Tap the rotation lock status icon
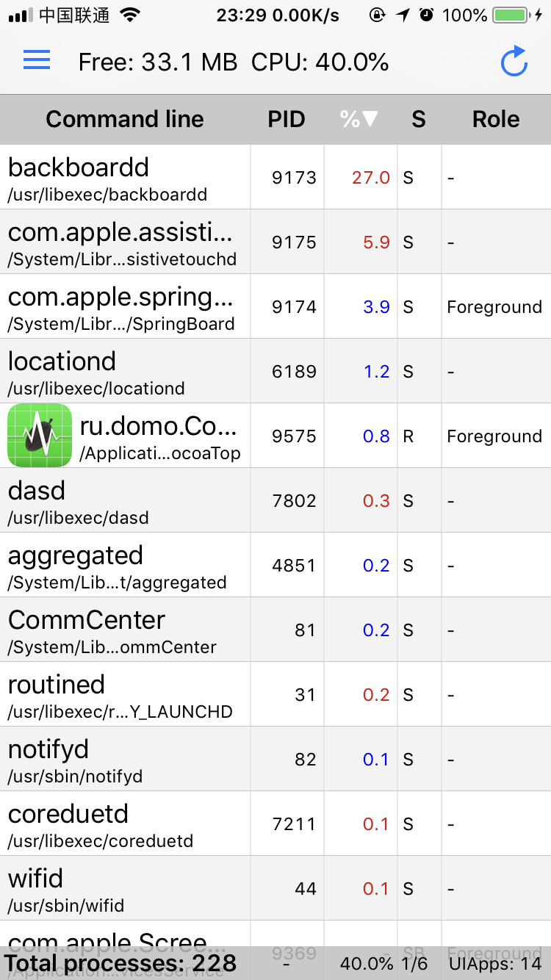 378,15
